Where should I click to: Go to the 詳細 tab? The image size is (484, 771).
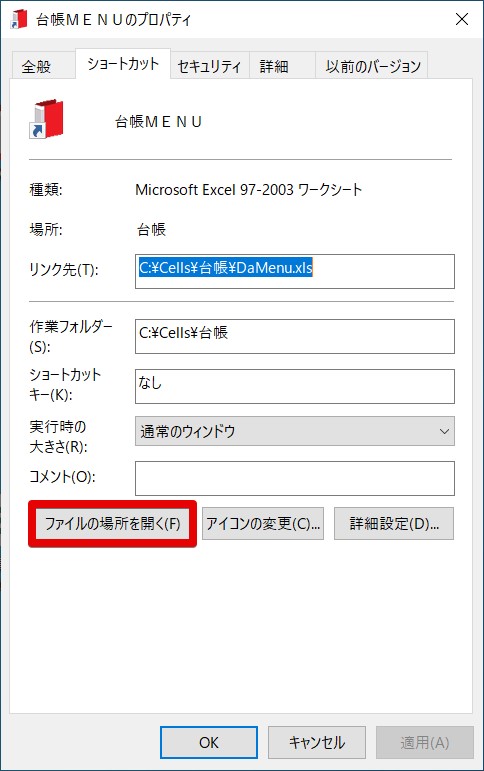point(274,66)
